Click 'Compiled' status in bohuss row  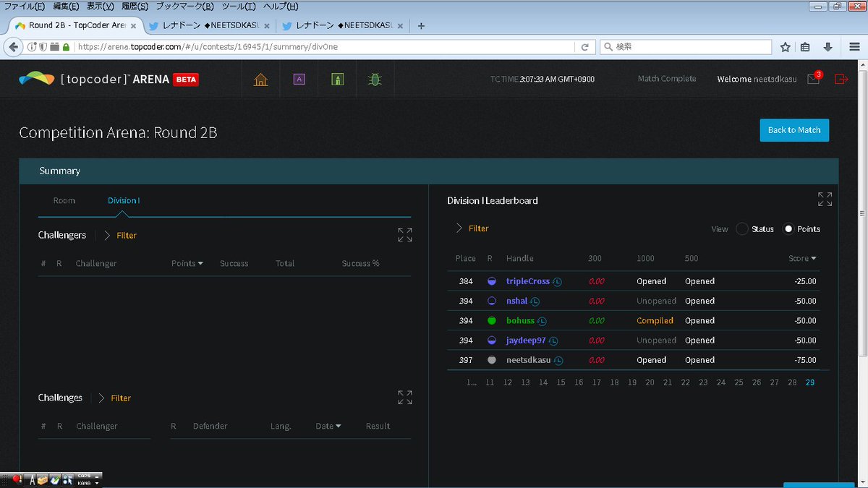pos(655,321)
